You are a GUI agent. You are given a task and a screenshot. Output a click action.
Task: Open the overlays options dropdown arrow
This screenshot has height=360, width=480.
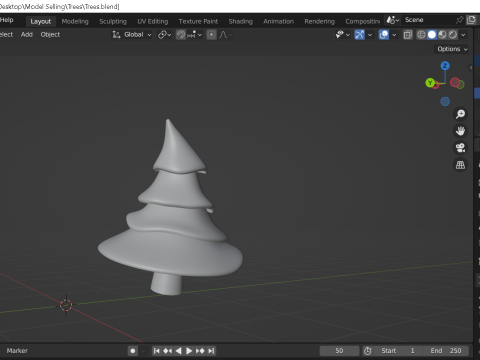pos(394,35)
